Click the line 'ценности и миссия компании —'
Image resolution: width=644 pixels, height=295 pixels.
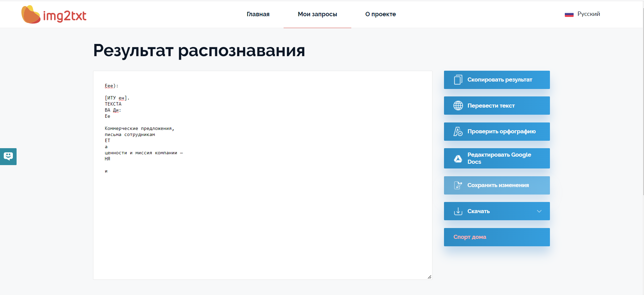pos(144,153)
